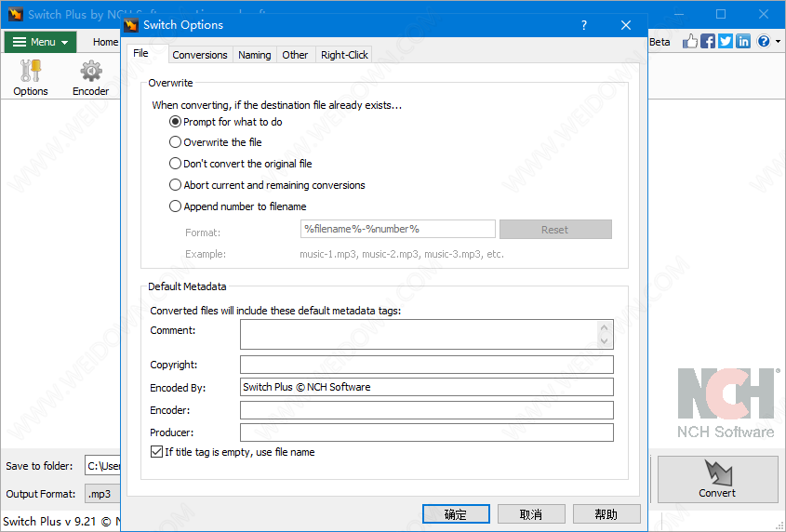The image size is (786, 532).
Task: Cancel with the 取消 button
Action: point(531,514)
